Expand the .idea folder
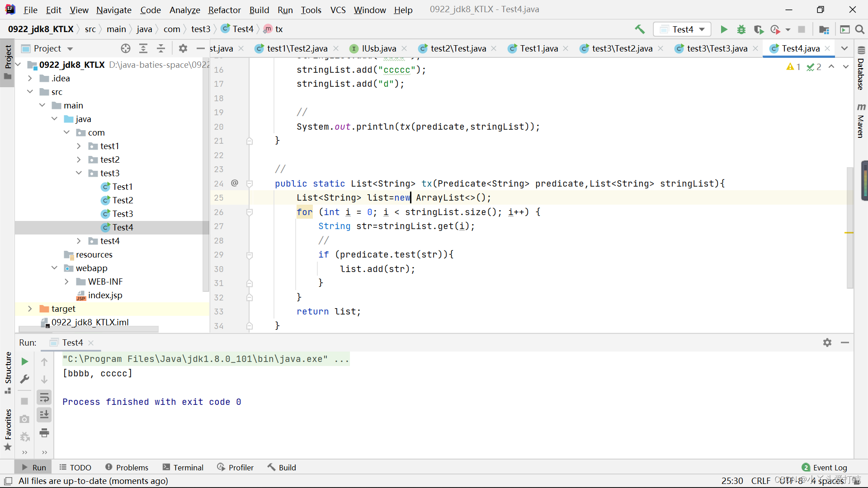The image size is (868, 488). click(30, 78)
